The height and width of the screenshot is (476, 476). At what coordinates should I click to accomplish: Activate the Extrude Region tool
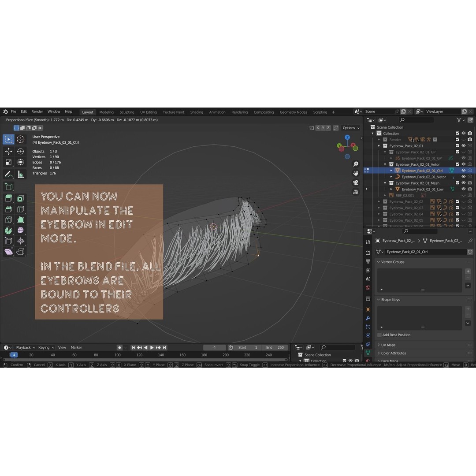[x=8, y=198]
